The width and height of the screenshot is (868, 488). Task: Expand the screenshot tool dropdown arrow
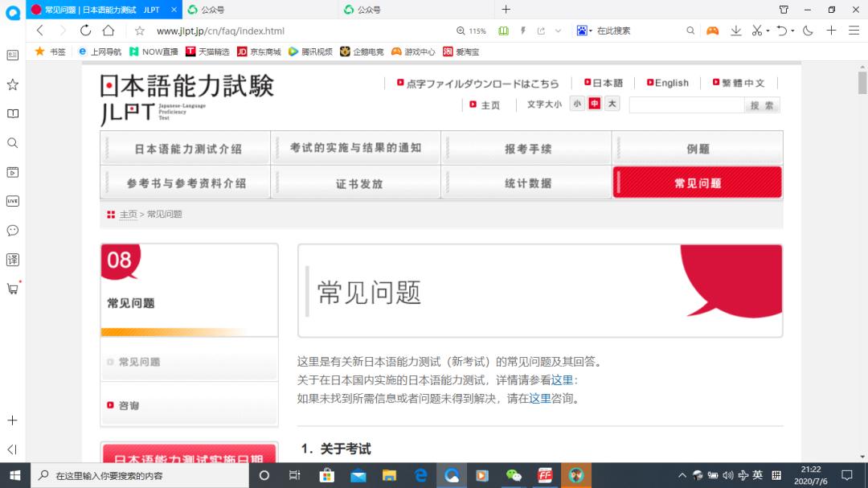click(x=768, y=30)
